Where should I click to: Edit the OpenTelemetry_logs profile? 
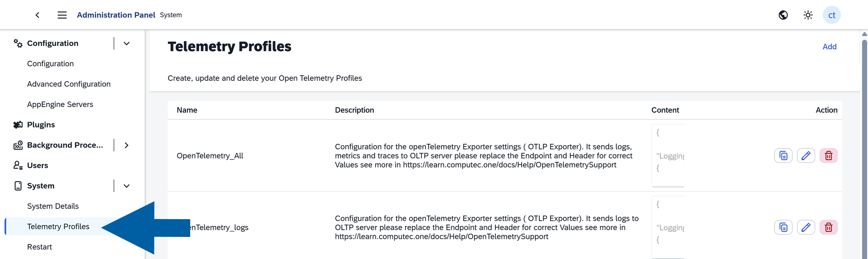click(806, 227)
